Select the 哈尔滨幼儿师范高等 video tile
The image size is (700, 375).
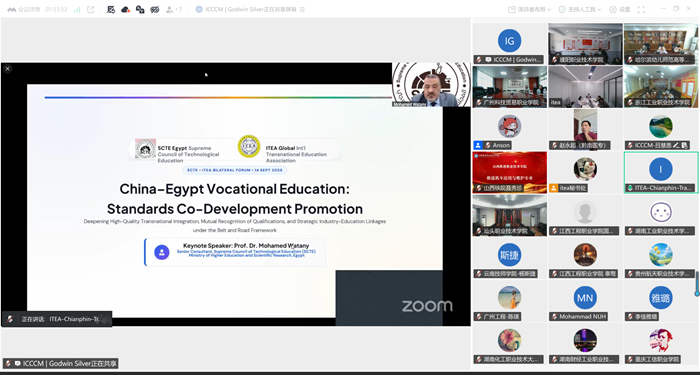(x=661, y=44)
